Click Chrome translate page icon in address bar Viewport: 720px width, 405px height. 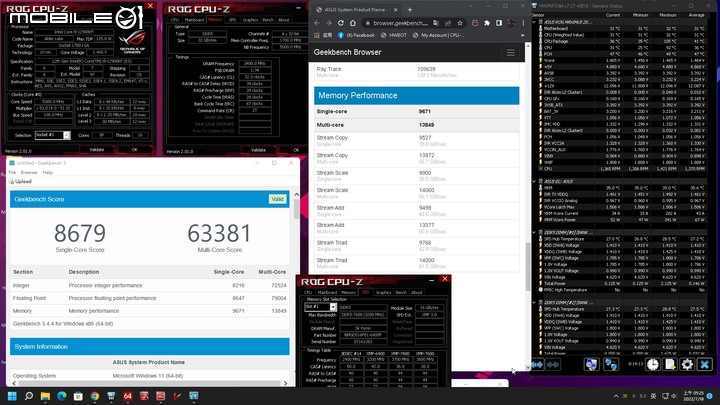[x=436, y=23]
